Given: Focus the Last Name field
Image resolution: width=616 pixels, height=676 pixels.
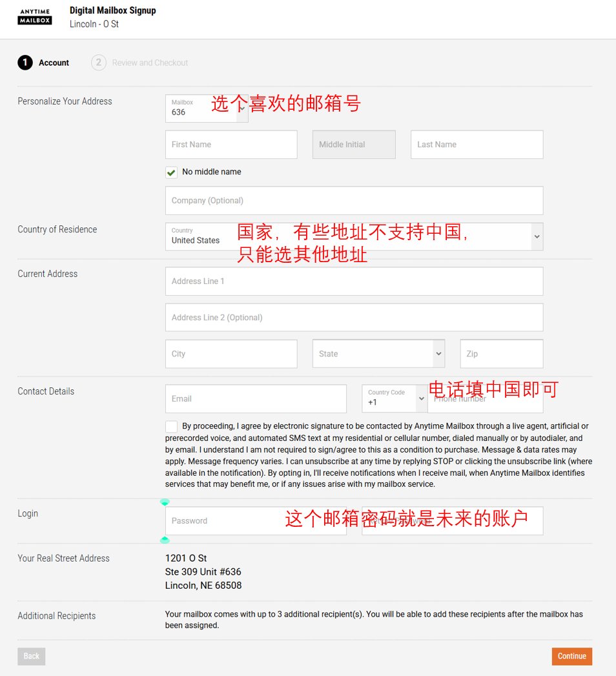Looking at the screenshot, I should (x=477, y=145).
